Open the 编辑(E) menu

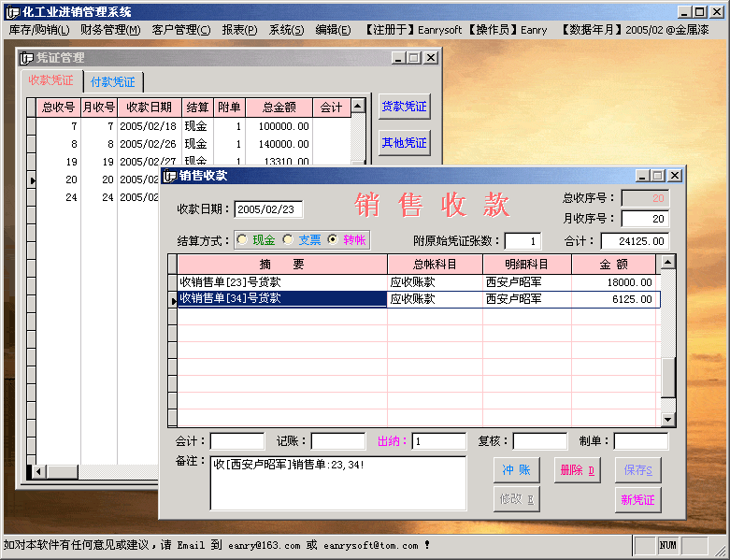[x=333, y=30]
